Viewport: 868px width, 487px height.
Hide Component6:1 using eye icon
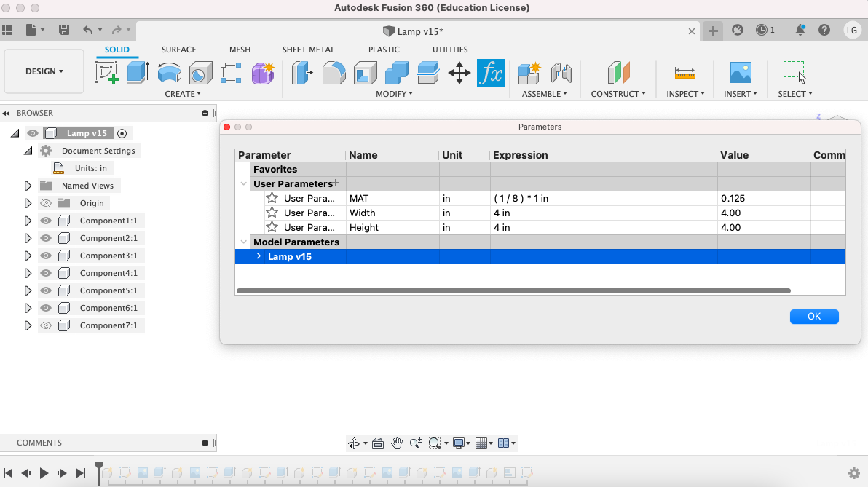46,308
